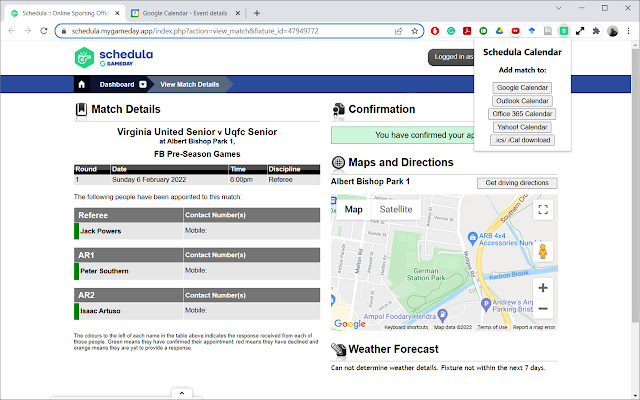
Task: Click the Ampol Foodary Hendra map marker
Action: point(443,315)
